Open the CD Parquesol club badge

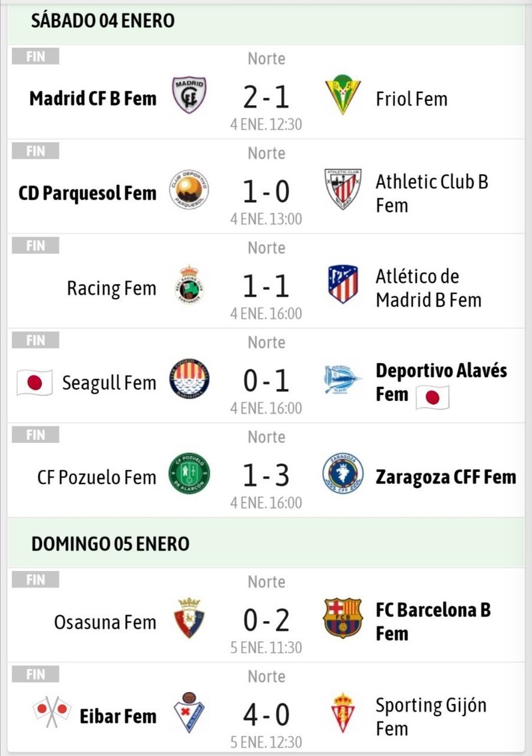pos(189,189)
